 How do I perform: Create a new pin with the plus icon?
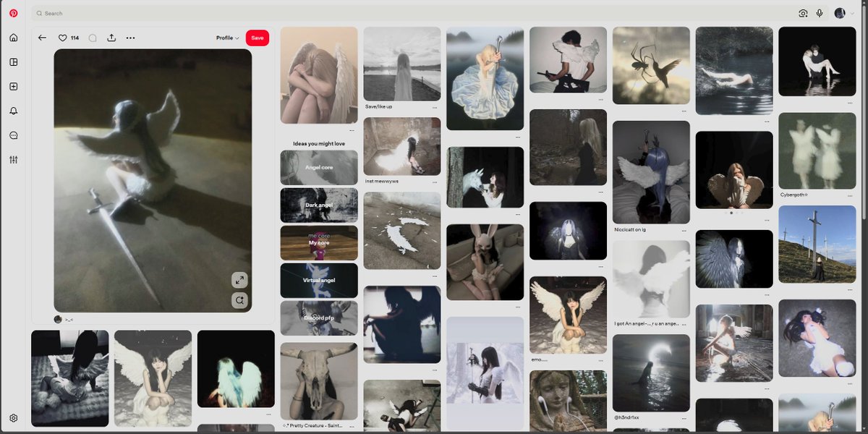pyautogui.click(x=13, y=87)
